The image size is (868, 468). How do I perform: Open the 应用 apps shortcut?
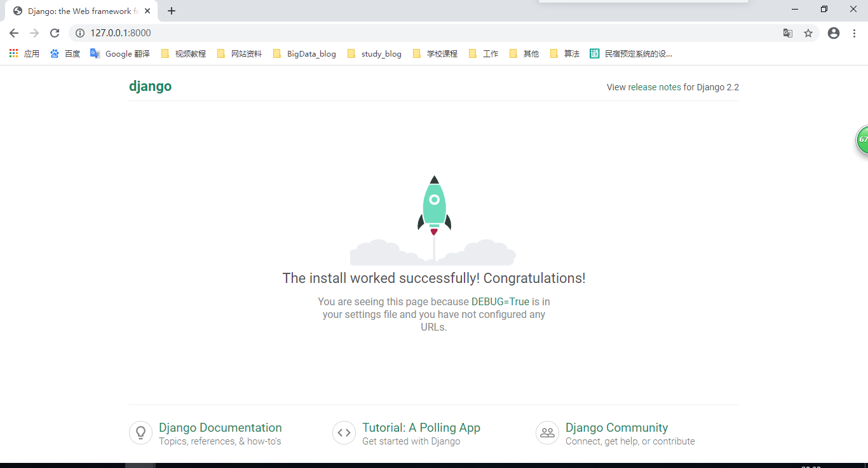tap(24, 54)
